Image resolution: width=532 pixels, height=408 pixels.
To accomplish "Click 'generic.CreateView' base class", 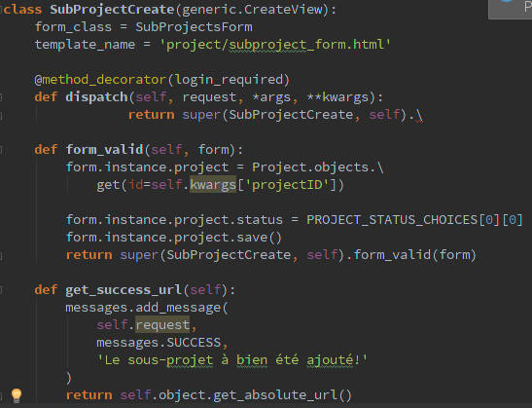I will tap(252, 10).
